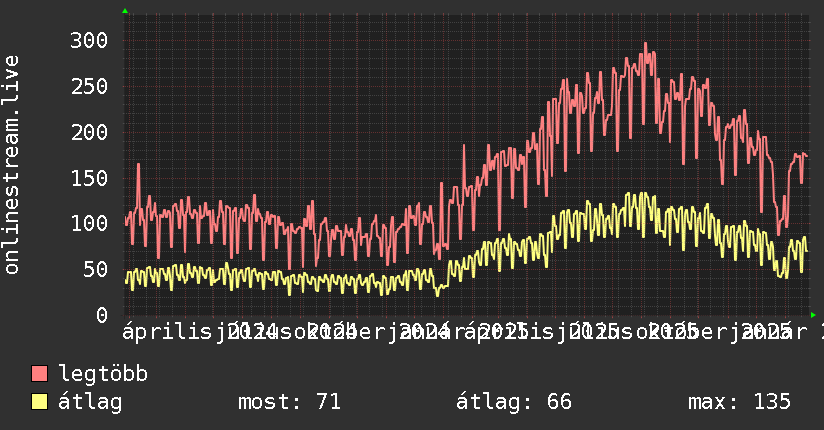Click the 100 y-axis label
The width and height of the screenshot is (824, 430).
(x=89, y=223)
